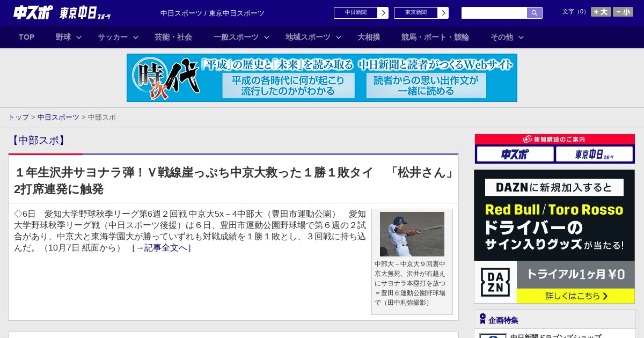The width and height of the screenshot is (644, 338).
Task: Open the 沢井サヨナラ弾 article headline
Action: 233,180
